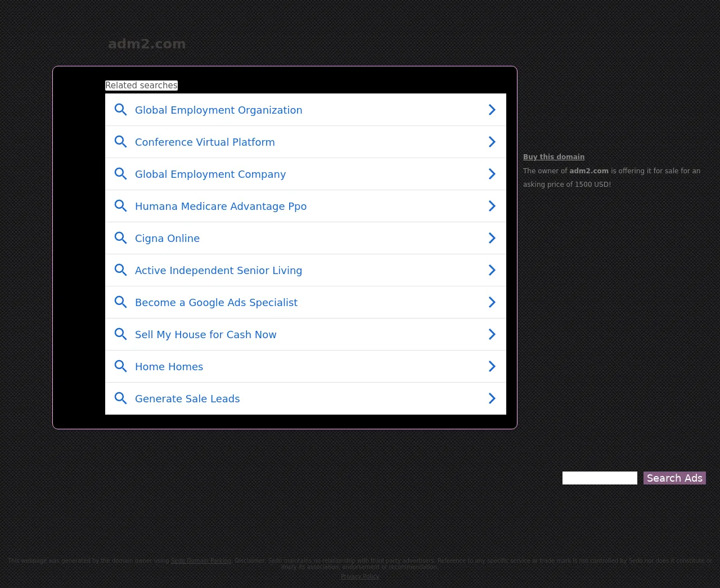
Task: Click search icon beside Generate Sale Leads
Action: (x=120, y=398)
